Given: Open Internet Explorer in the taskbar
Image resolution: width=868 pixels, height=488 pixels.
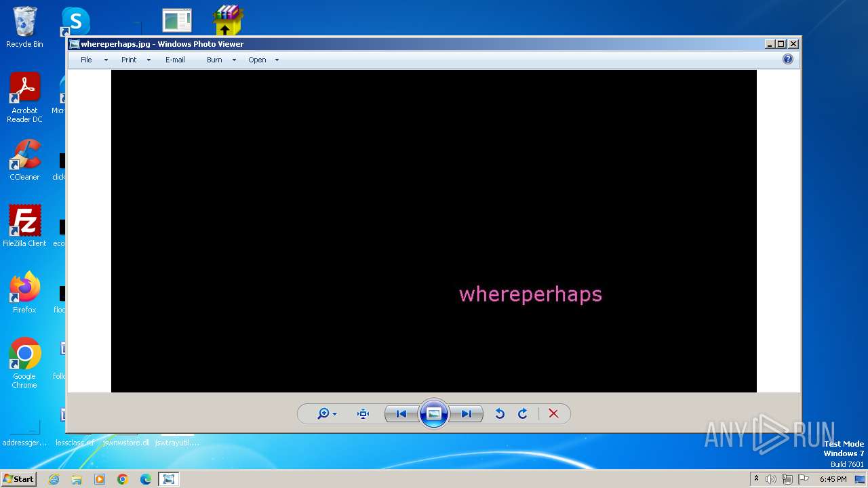Looking at the screenshot, I should pos(54,479).
